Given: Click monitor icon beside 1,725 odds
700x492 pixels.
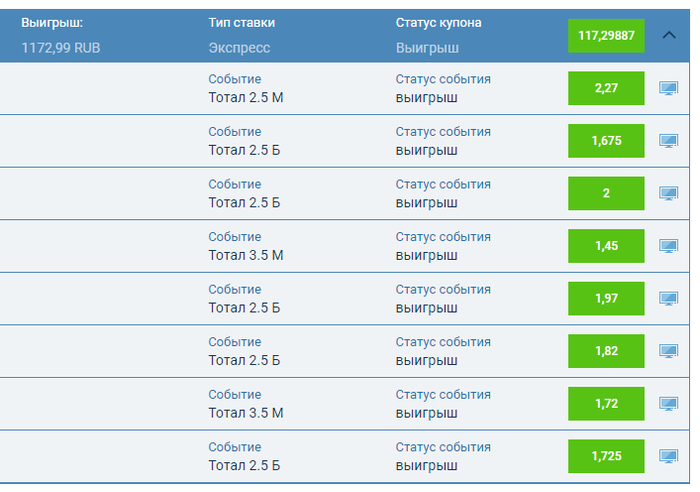Looking at the screenshot, I should pyautogui.click(x=668, y=456).
